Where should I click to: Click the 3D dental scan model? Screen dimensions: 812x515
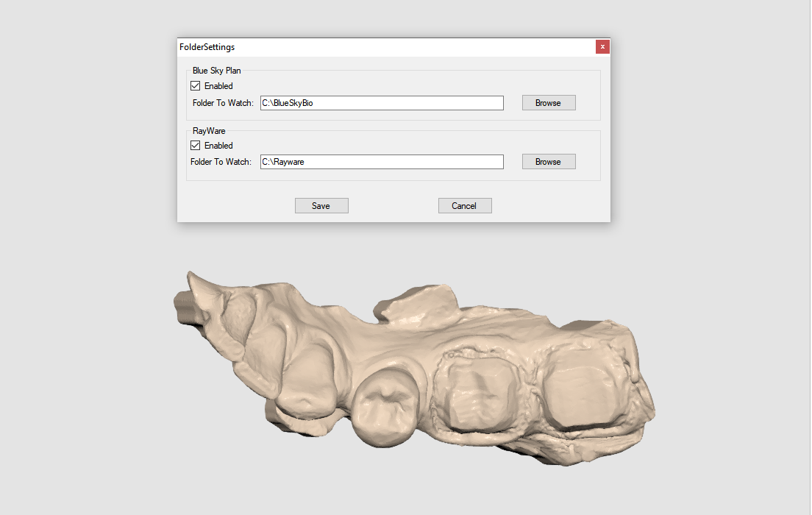click(414, 368)
